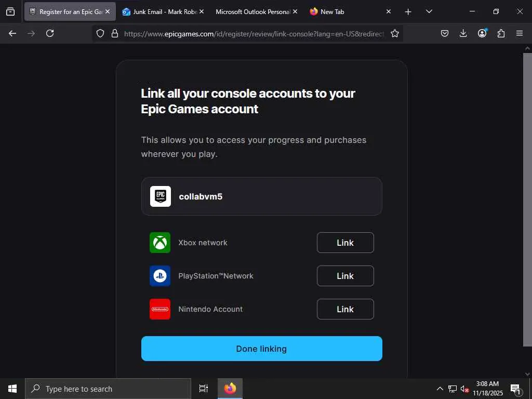The image size is (532, 399).
Task: Open Task View on the taskbar
Action: click(x=204, y=389)
